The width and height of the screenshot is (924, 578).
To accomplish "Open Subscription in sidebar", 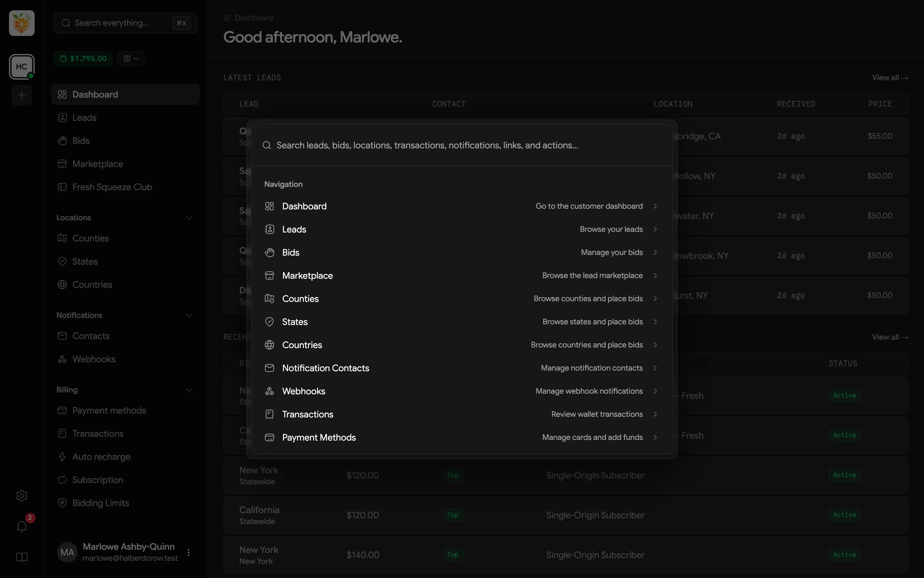I will click(x=125, y=480).
